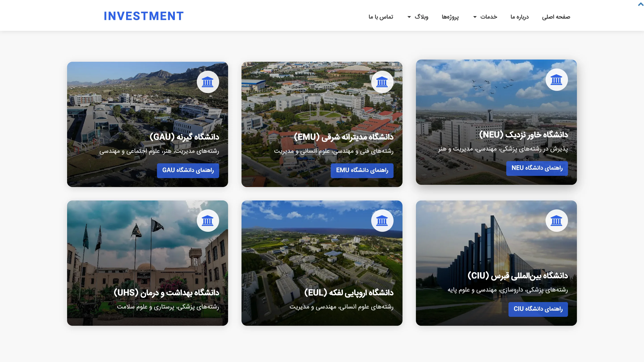Viewport: 644px width, 362px height.
Task: Click the institution icon on the UHS card
Action: click(x=208, y=221)
